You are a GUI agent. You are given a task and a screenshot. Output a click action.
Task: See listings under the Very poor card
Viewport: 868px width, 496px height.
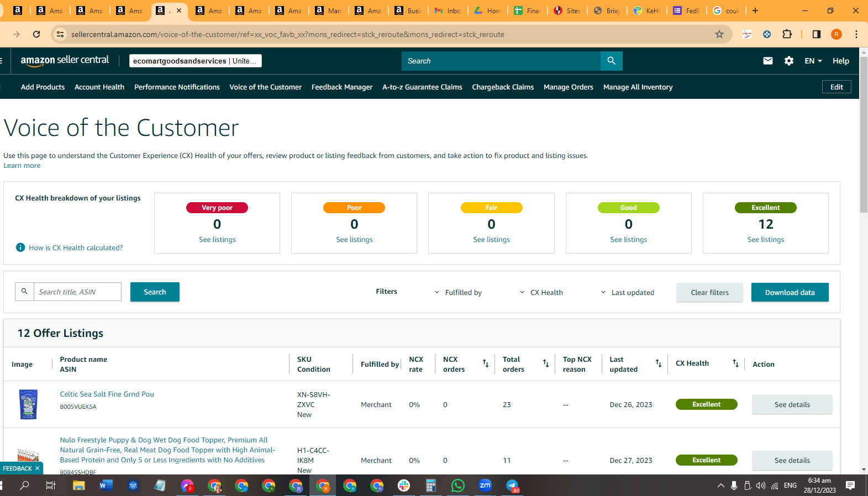217,239
